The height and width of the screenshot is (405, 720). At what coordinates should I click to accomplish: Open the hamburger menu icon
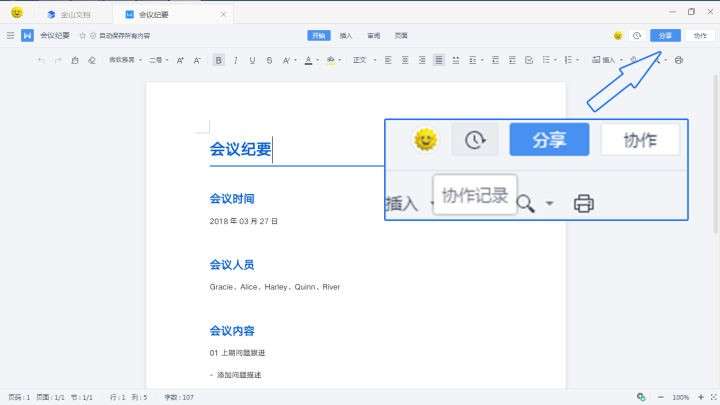[10, 35]
